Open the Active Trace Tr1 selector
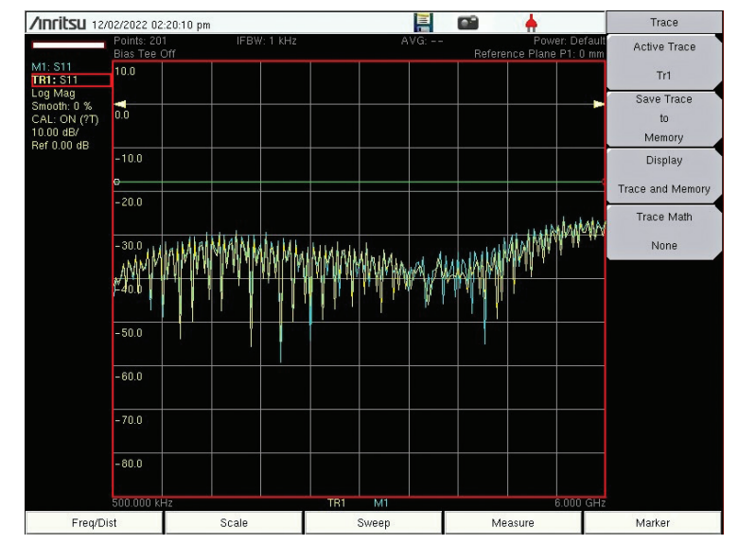The width and height of the screenshot is (756, 544). click(x=663, y=61)
